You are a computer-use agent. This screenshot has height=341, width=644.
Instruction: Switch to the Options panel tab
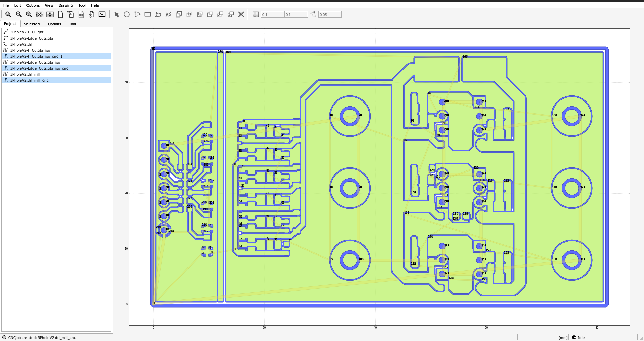54,24
